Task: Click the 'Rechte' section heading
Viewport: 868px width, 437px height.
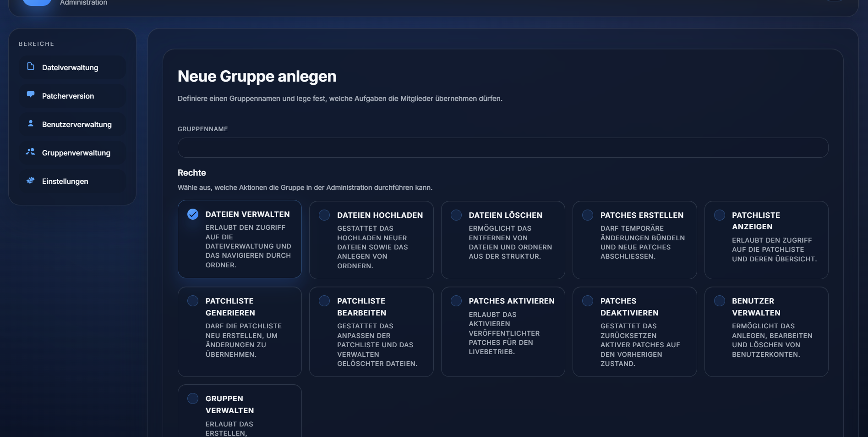Action: pos(192,173)
